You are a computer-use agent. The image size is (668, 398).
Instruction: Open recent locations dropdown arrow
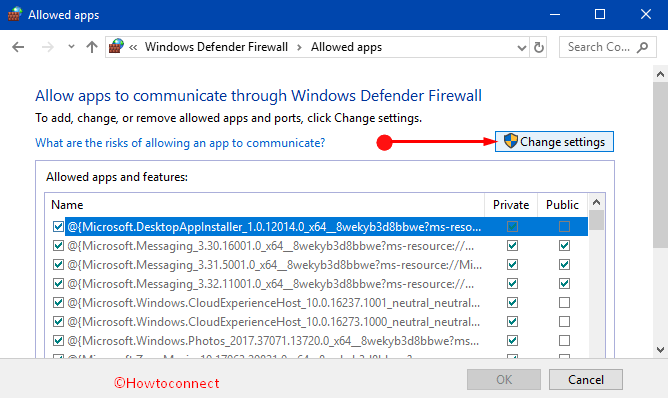pyautogui.click(x=71, y=46)
